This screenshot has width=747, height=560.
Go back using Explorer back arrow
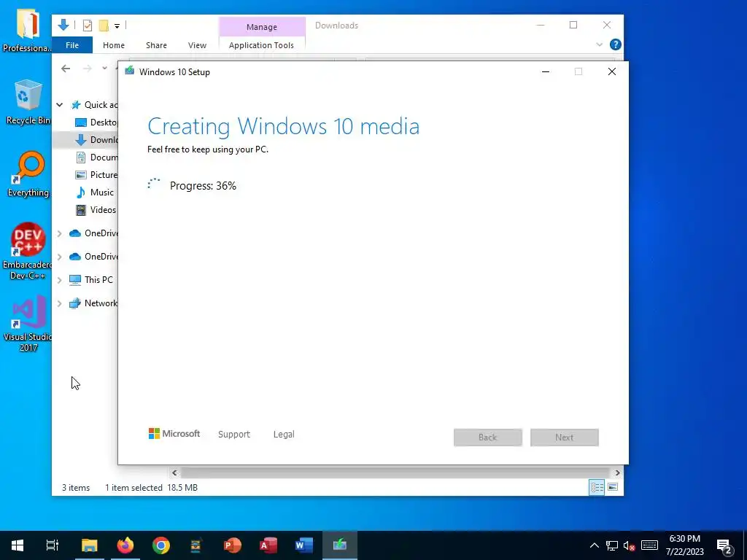click(66, 69)
